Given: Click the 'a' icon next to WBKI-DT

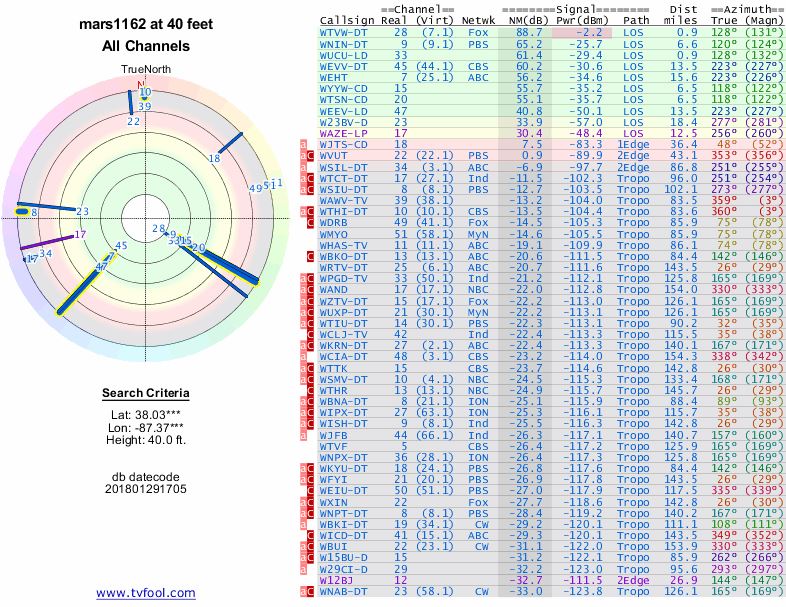Looking at the screenshot, I should click(x=304, y=524).
